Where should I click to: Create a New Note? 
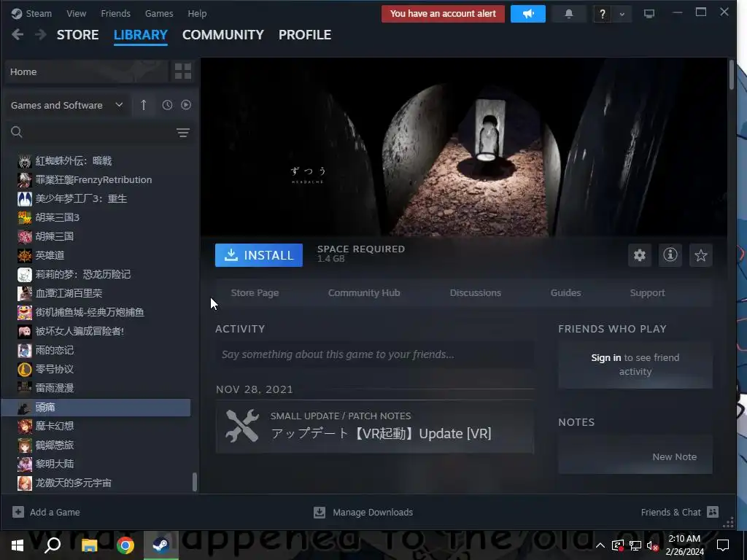674,456
